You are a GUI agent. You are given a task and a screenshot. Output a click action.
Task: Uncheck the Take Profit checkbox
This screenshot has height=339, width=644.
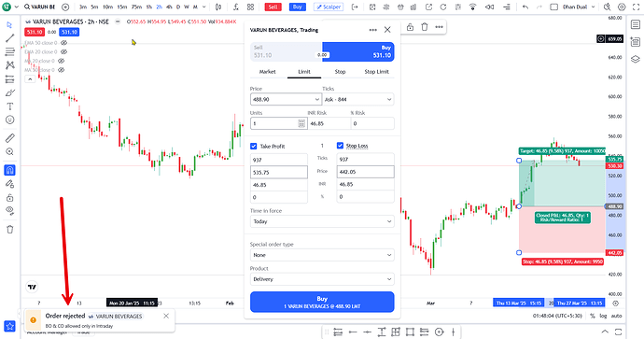(254, 146)
